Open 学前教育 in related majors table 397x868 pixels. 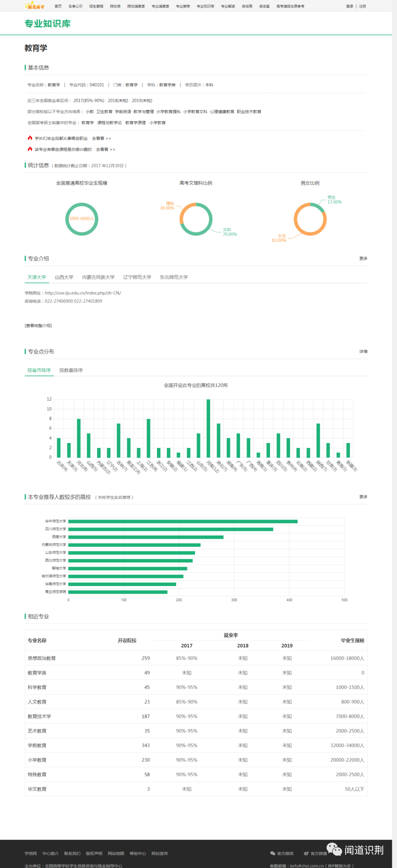pyautogui.click(x=37, y=745)
